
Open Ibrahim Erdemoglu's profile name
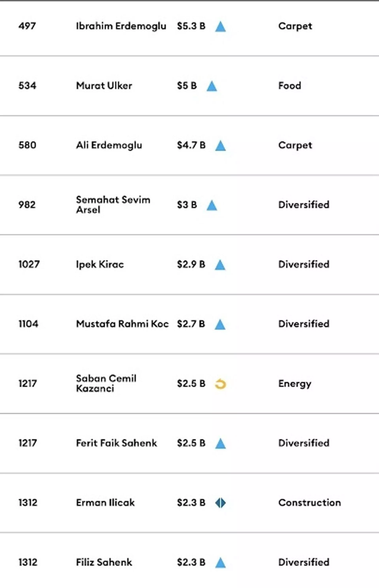[x=121, y=26]
